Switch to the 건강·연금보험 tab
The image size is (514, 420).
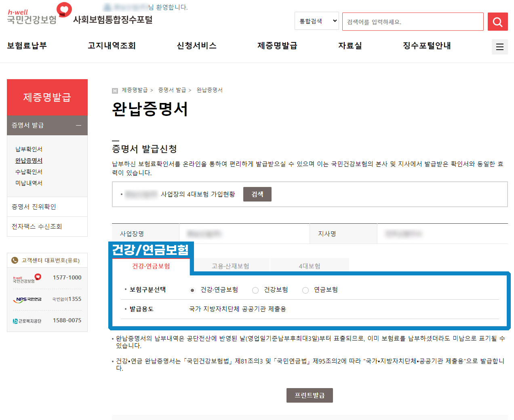coord(151,266)
